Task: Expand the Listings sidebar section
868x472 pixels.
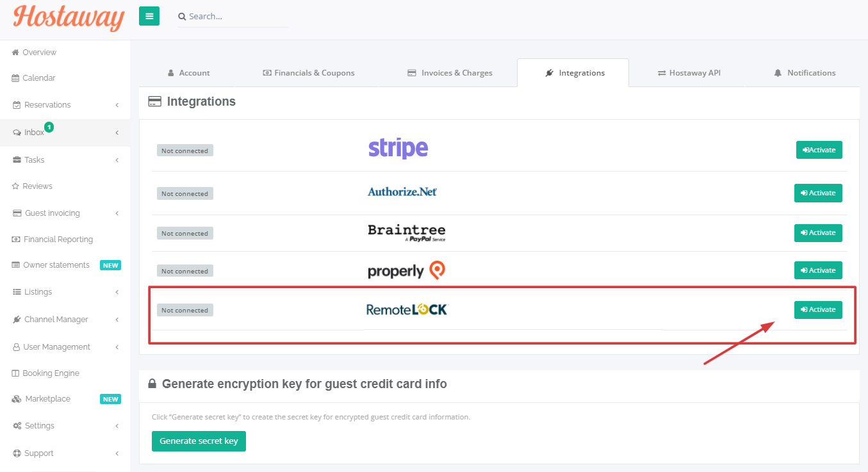Action: pyautogui.click(x=37, y=292)
